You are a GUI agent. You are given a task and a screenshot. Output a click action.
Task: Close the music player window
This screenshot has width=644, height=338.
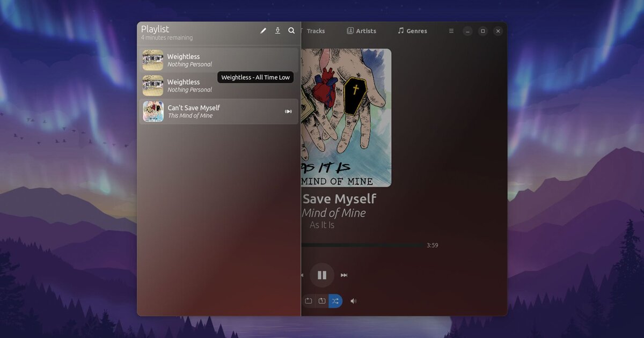coord(498,31)
